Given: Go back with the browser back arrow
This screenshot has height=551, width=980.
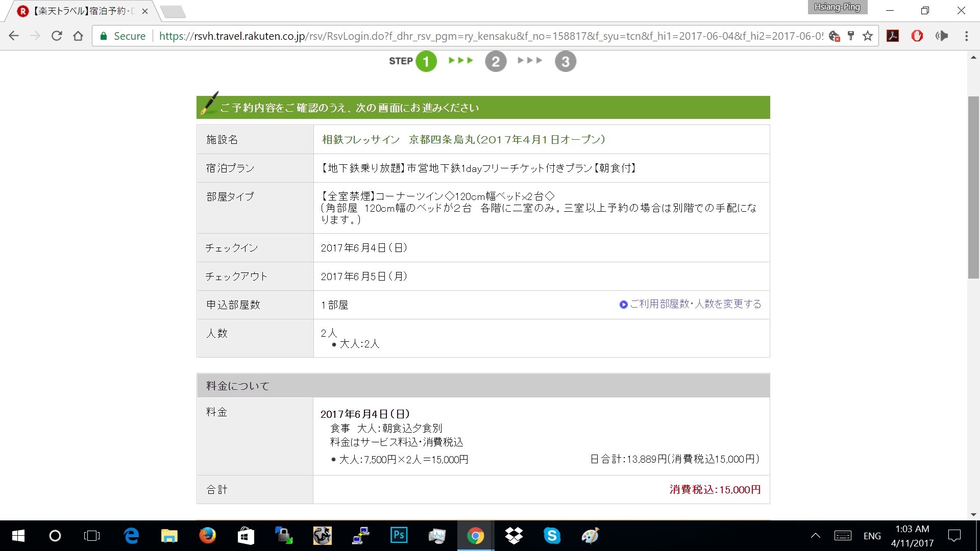Looking at the screenshot, I should click(14, 36).
